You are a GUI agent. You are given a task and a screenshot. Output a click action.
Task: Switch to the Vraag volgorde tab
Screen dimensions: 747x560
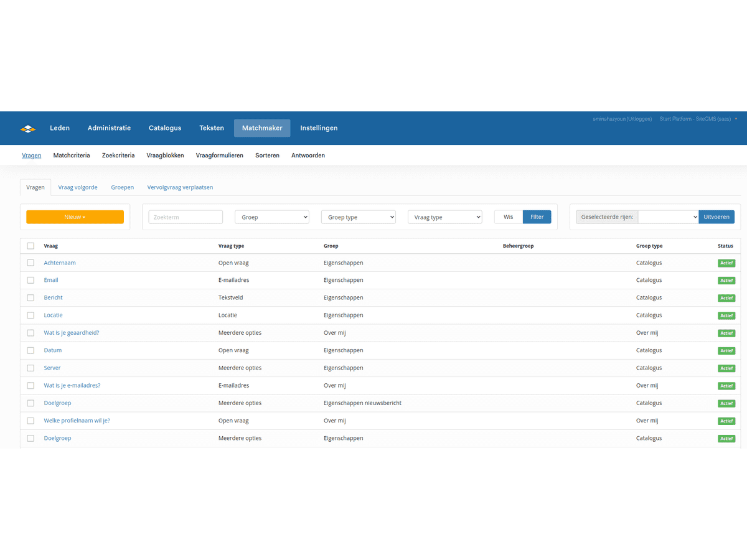(78, 187)
